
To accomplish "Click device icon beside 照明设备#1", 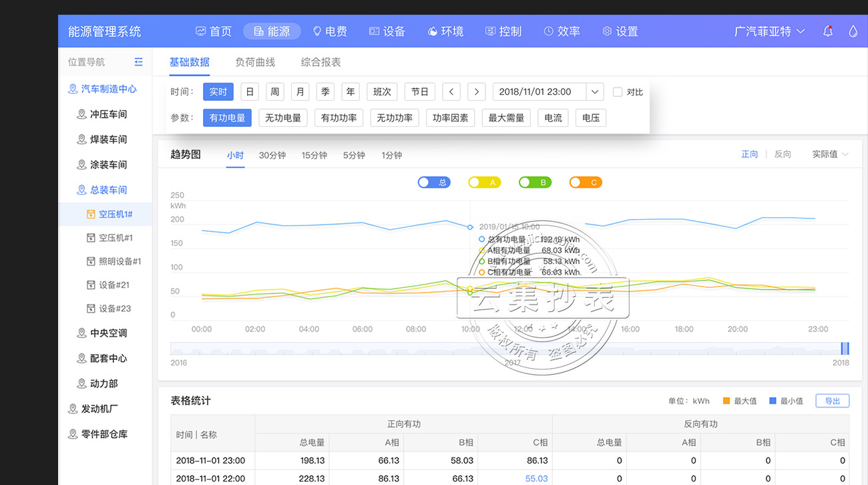I will pos(91,261).
